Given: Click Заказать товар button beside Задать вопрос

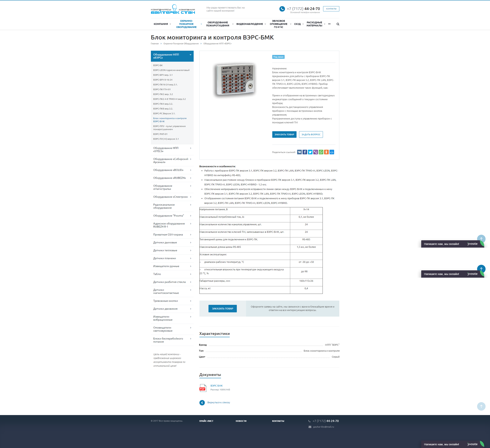Looking at the screenshot, I should click(x=284, y=135).
